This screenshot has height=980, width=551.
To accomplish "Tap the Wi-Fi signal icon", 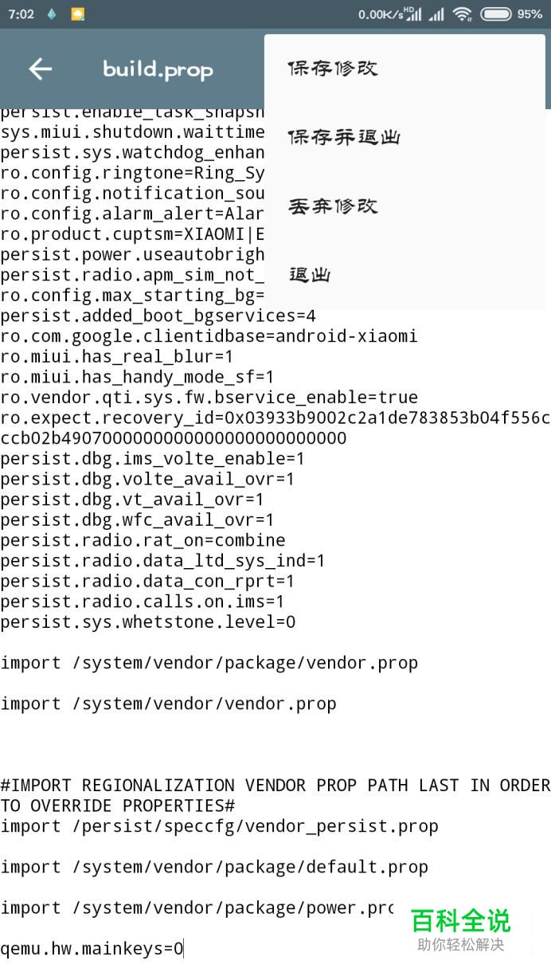I will click(x=462, y=14).
